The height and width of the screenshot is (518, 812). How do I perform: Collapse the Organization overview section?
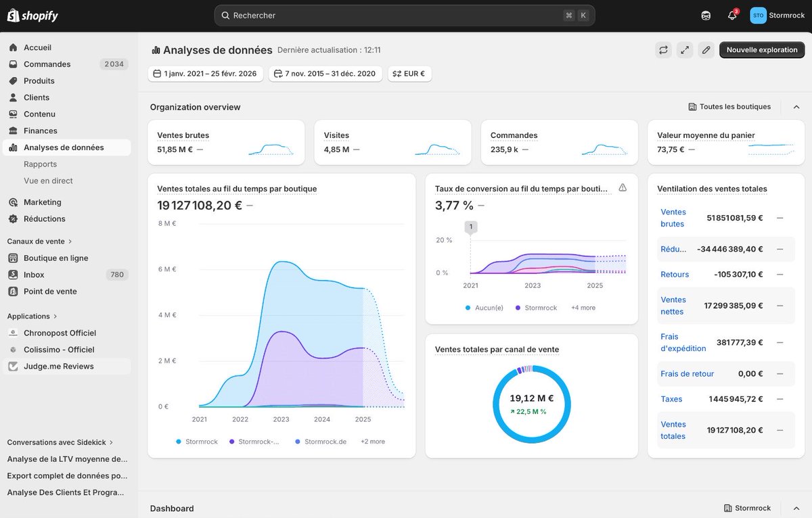pos(796,107)
